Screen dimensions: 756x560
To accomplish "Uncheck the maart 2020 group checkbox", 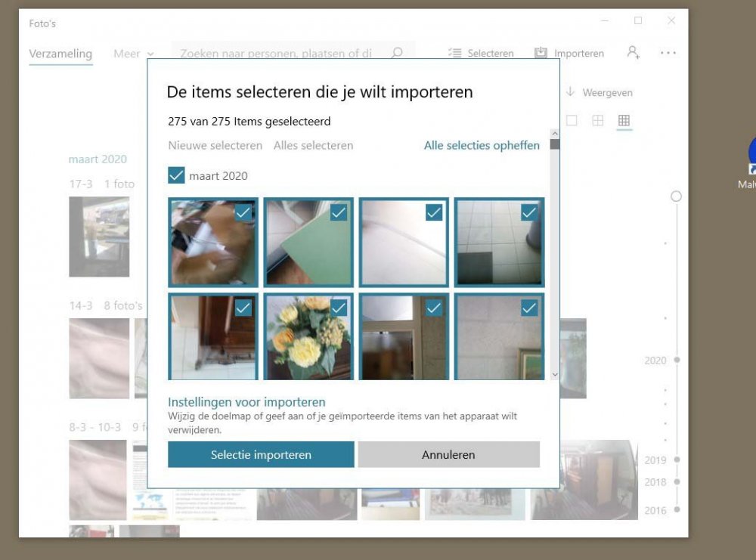I will tap(176, 175).
